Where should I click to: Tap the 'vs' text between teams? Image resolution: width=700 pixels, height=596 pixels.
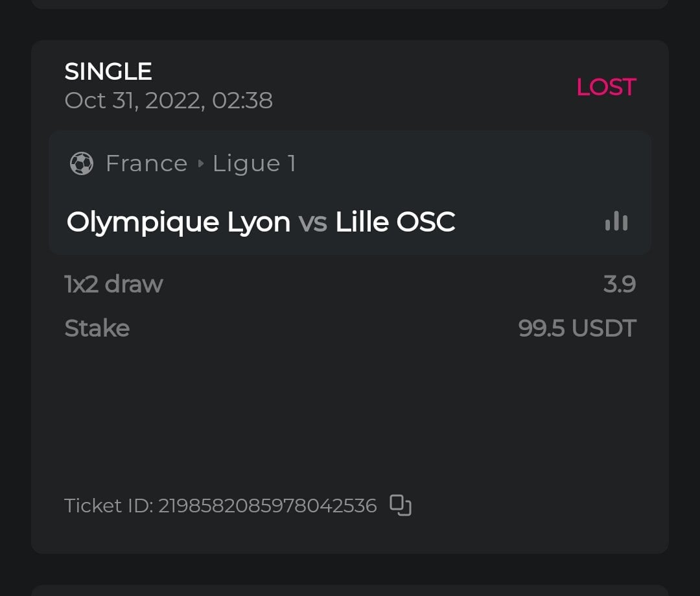pos(312,222)
